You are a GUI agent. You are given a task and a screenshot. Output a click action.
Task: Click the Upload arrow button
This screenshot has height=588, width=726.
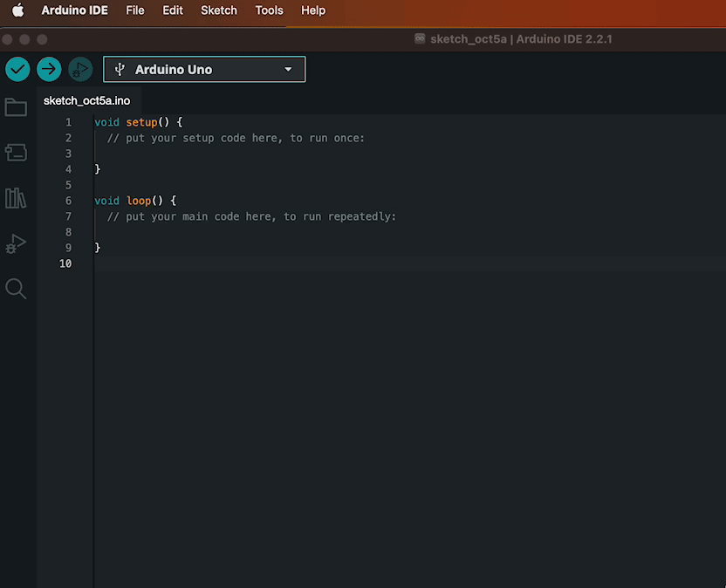[x=49, y=70]
